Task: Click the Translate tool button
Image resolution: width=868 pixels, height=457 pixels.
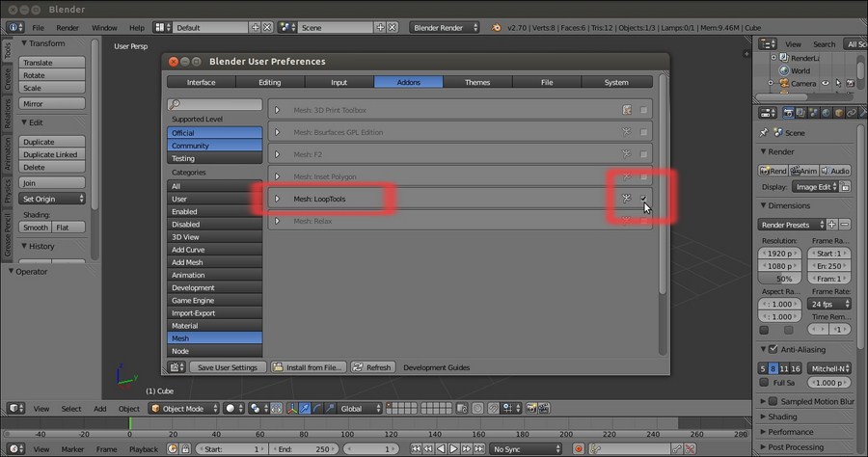Action: pos(52,63)
